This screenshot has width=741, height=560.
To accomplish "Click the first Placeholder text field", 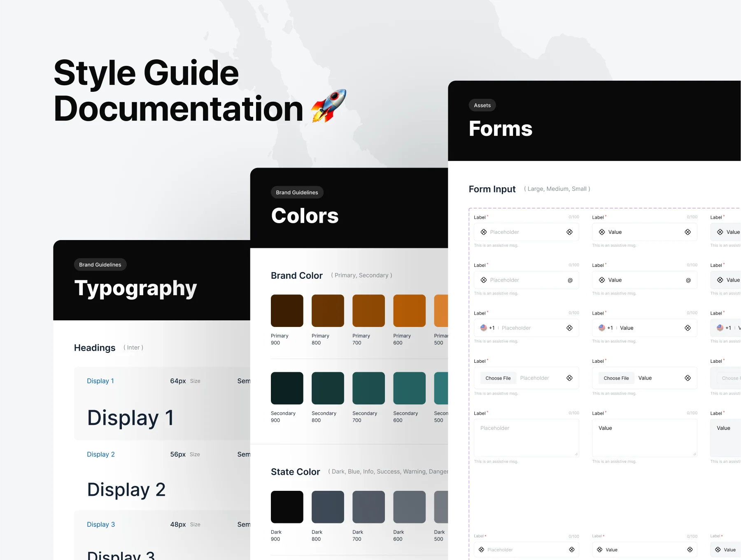I will [527, 232].
